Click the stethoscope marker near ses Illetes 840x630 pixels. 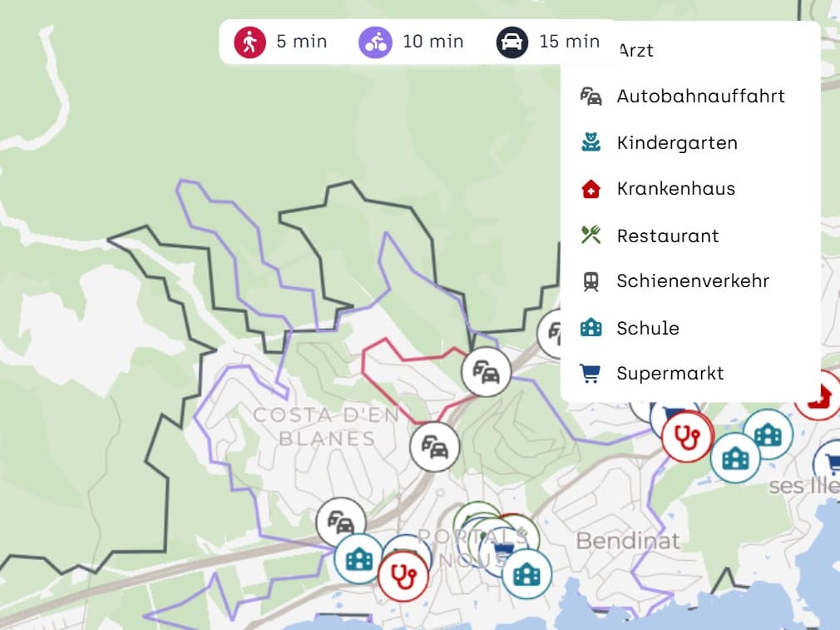687,436
